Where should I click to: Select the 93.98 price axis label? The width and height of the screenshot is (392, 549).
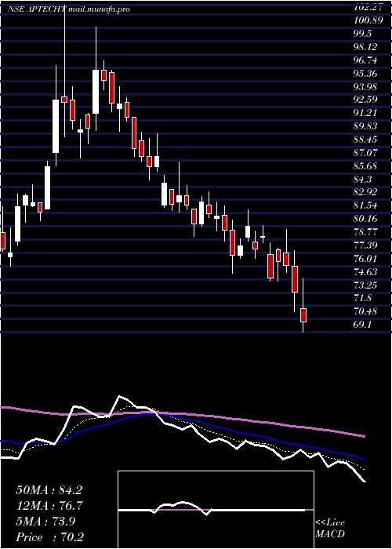[365, 86]
